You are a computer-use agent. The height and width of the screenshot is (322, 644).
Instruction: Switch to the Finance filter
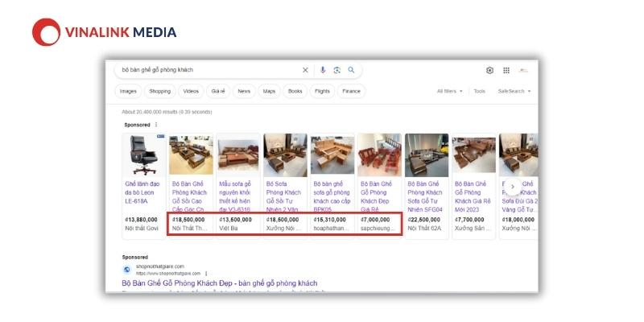coord(351,91)
